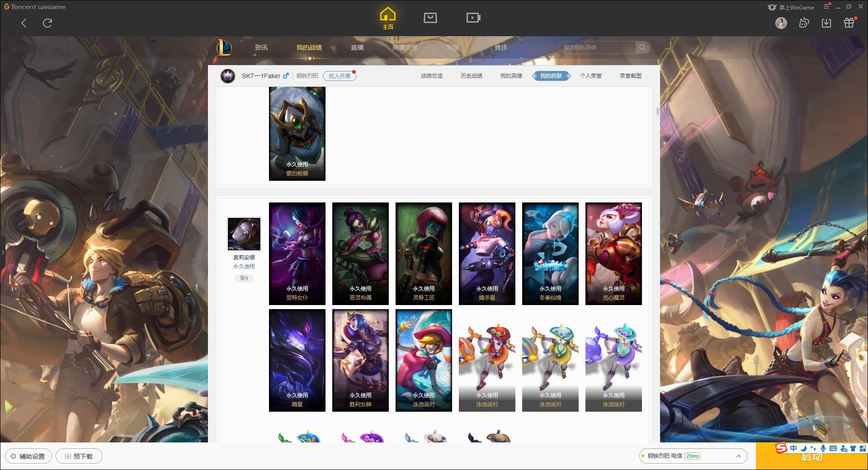This screenshot has width=868, height=470.
Task: Click the 找人开黑 button
Action: point(340,76)
